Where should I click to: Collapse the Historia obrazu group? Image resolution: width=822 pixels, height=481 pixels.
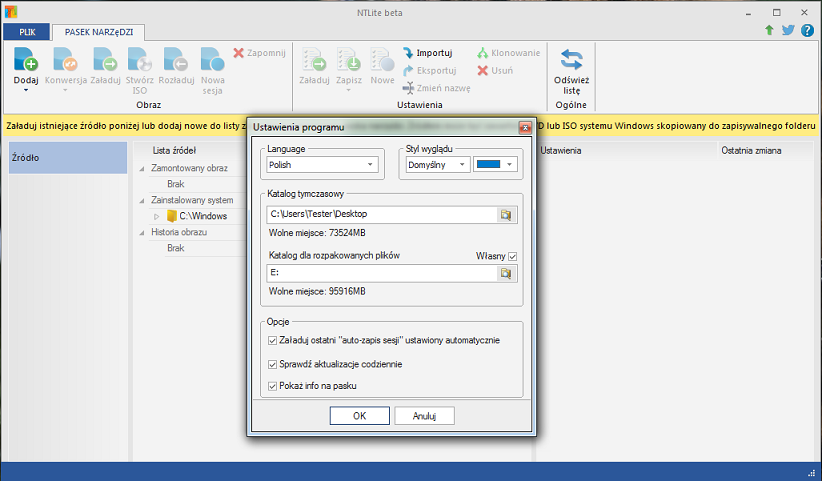point(142,233)
